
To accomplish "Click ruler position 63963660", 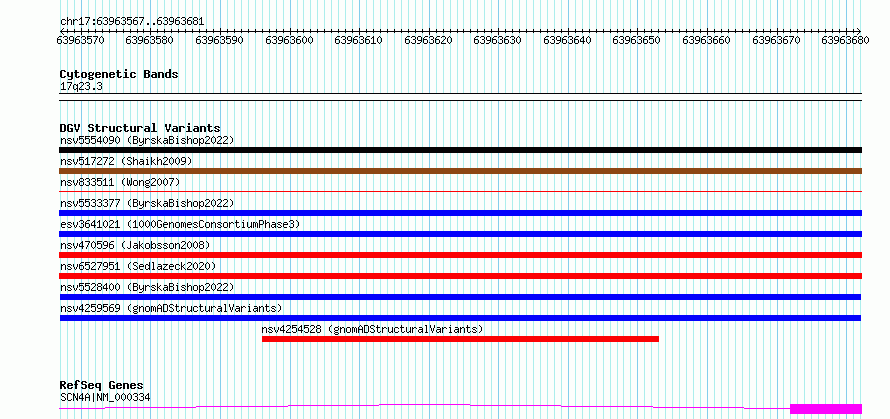I will click(707, 40).
